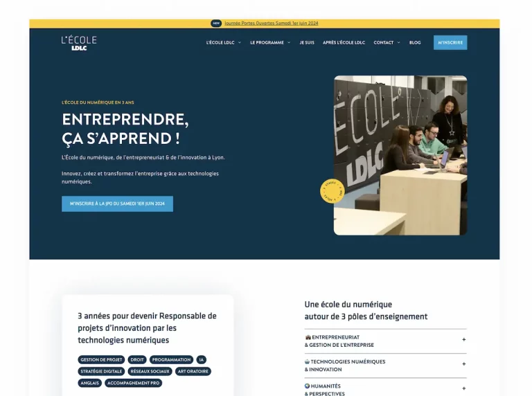
Task: Go to the Je Suis menu item
Action: [307, 43]
